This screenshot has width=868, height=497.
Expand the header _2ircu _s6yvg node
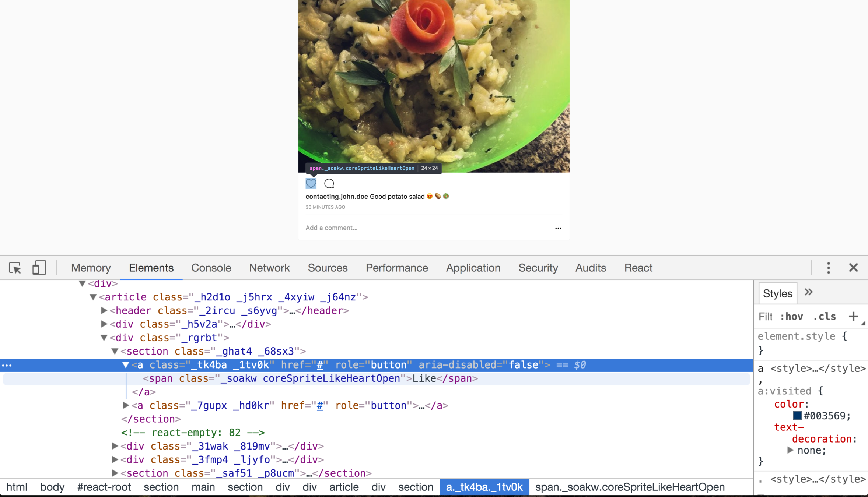tap(104, 310)
